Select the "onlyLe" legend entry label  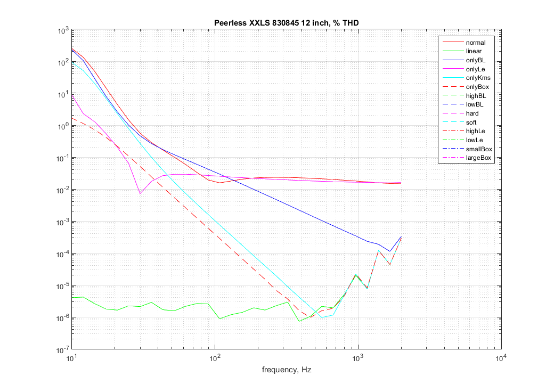[476, 69]
